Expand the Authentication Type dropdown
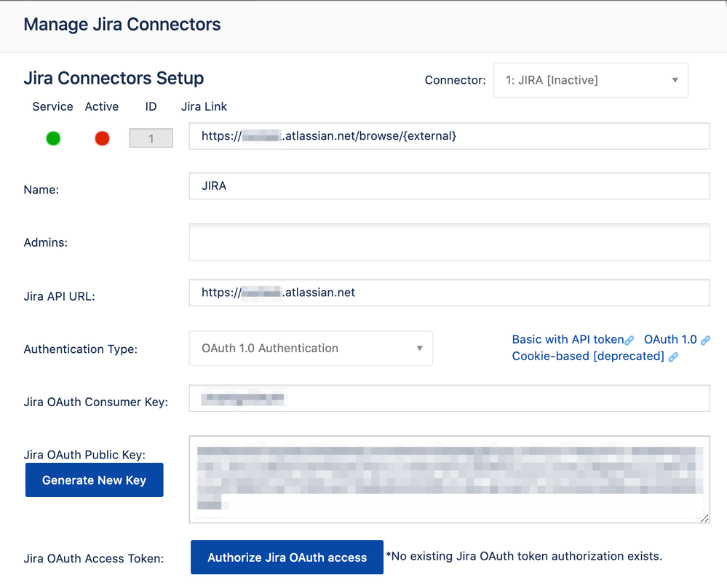This screenshot has width=727, height=588. (x=311, y=349)
